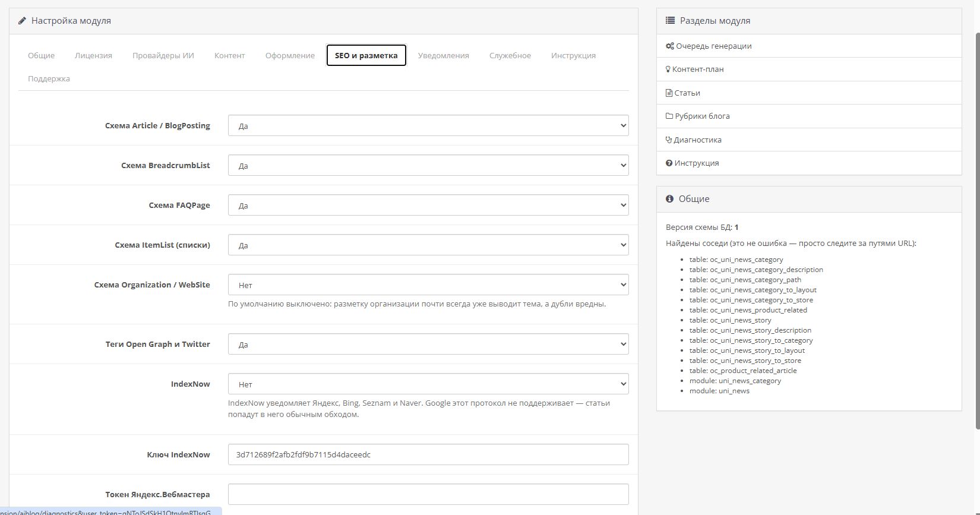Click the pencil icon beside Настройка модуля
980x515 pixels.
tap(22, 21)
